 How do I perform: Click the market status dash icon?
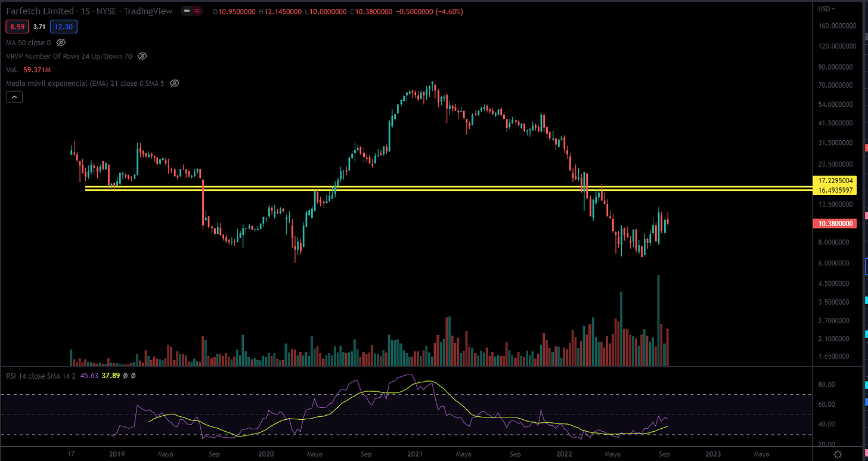click(x=188, y=11)
